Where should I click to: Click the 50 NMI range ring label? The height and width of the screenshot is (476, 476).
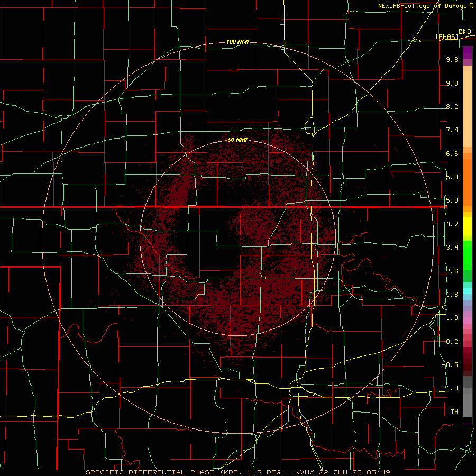pos(237,140)
